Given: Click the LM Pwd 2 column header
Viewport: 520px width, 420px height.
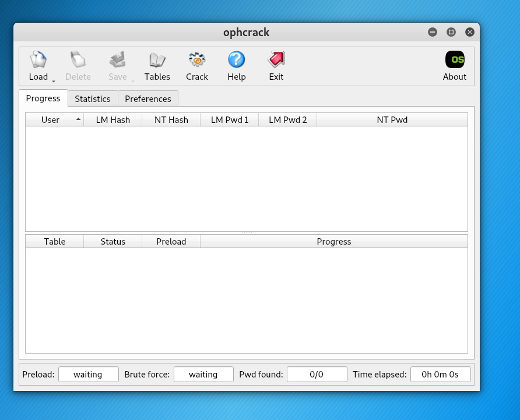Looking at the screenshot, I should point(288,119).
